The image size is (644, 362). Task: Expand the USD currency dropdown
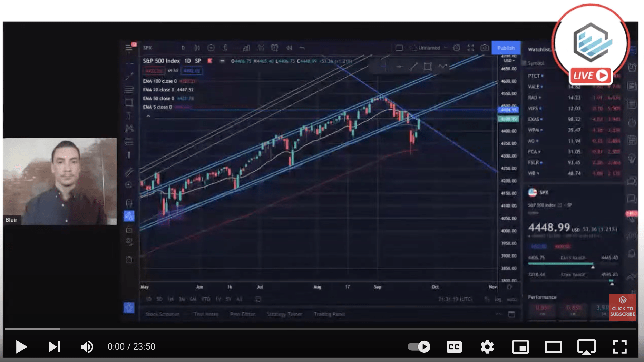pos(509,61)
